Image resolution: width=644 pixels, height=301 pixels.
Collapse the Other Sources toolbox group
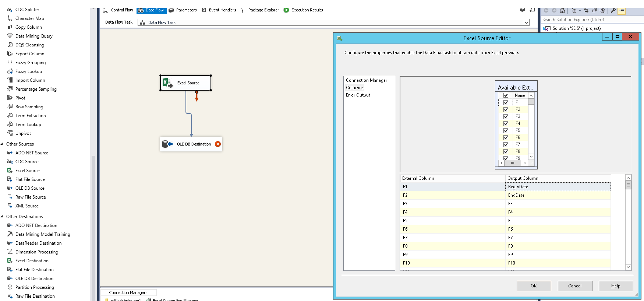pyautogui.click(x=2, y=144)
